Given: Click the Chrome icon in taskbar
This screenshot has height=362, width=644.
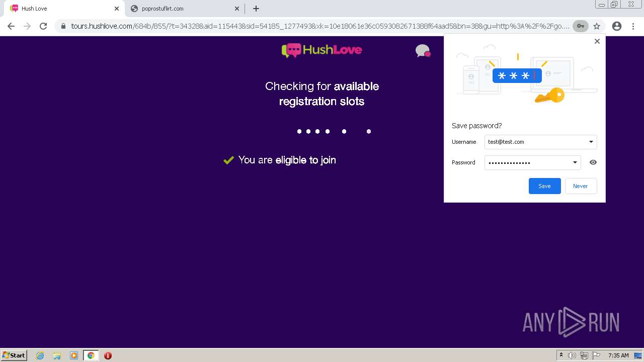Looking at the screenshot, I should [91, 355].
